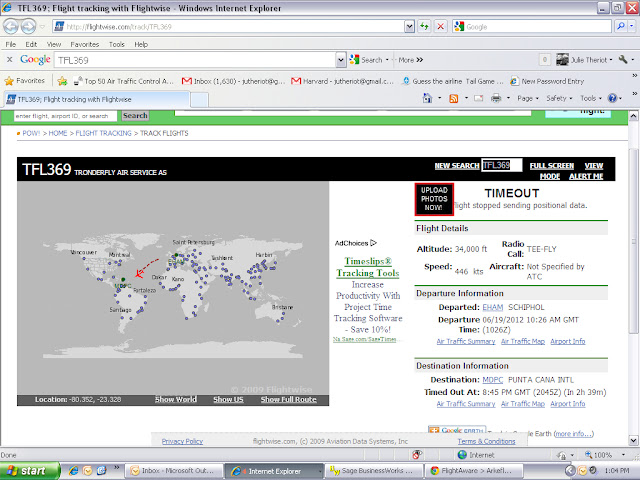Image resolution: width=640 pixels, height=480 pixels.
Task: Open the Page dropdown menu
Action: pos(528,98)
